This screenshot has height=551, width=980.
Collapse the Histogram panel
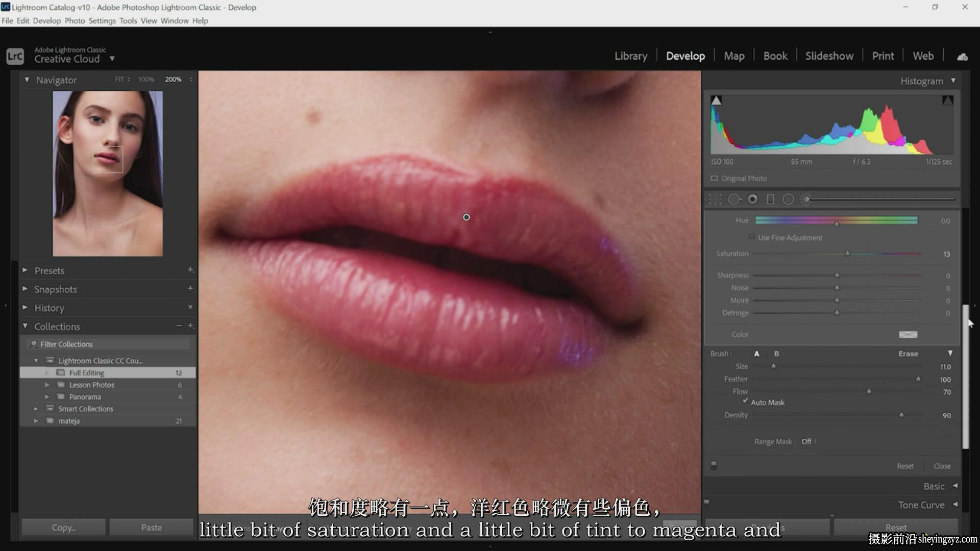coord(953,81)
